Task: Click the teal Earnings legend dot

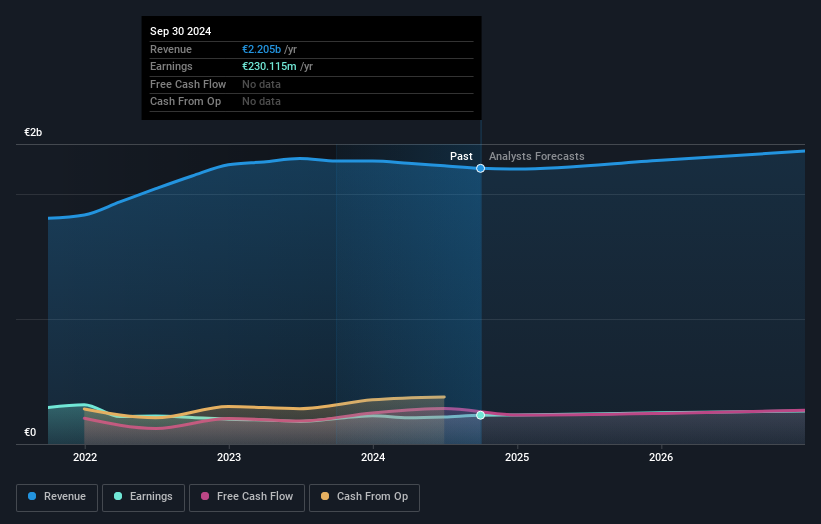Action: click(x=118, y=496)
